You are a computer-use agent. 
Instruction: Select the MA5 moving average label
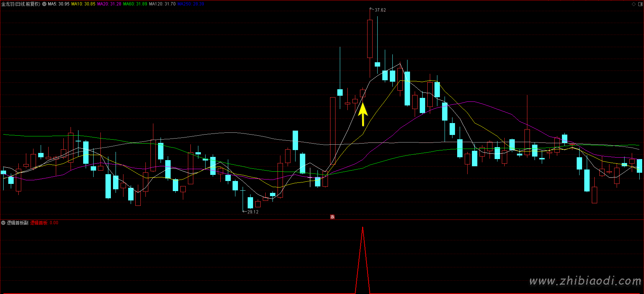click(x=58, y=4)
